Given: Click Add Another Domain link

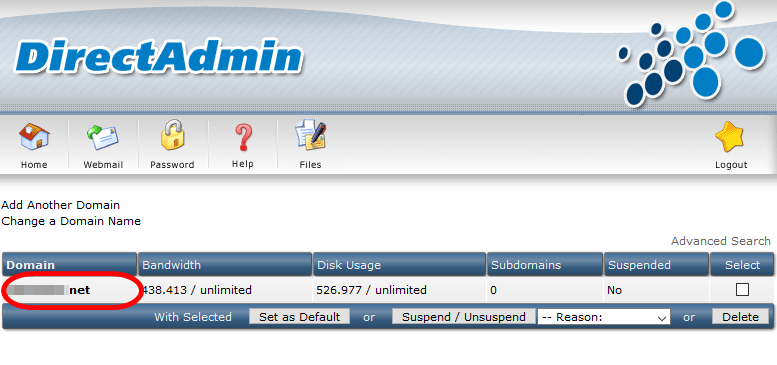Looking at the screenshot, I should pos(60,205).
